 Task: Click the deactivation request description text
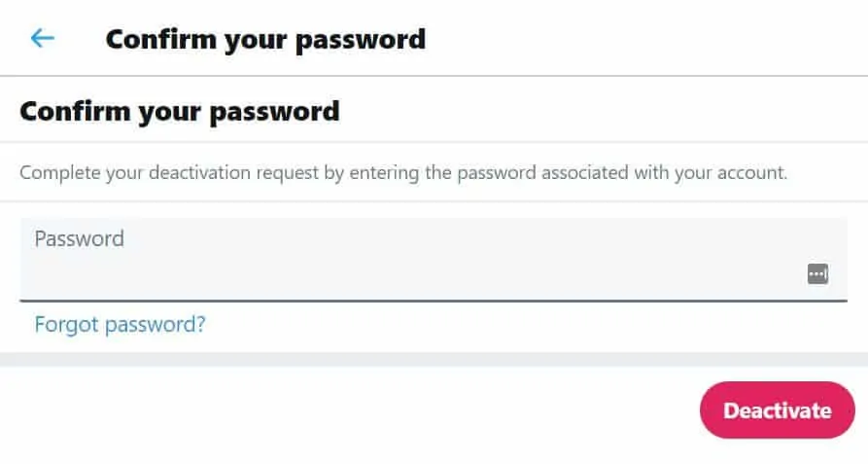click(x=403, y=173)
